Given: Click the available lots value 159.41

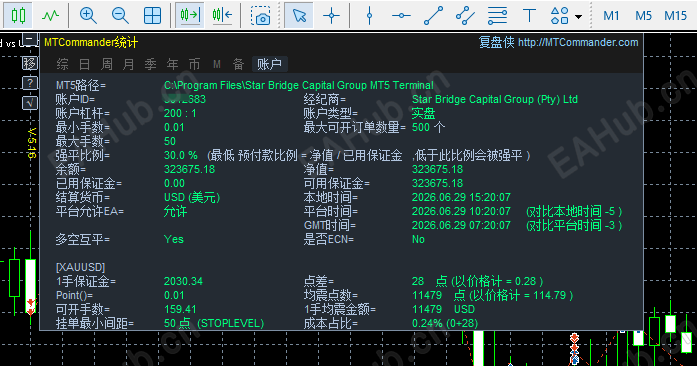Looking at the screenshot, I should (180, 309).
